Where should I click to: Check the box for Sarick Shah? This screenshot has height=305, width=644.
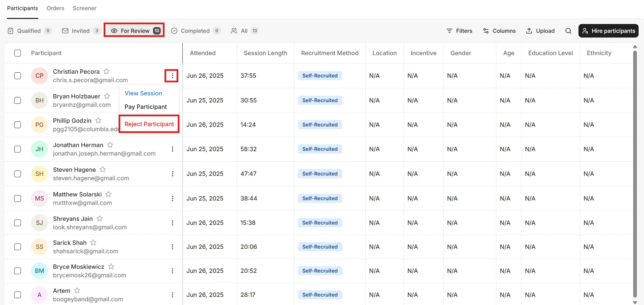click(18, 247)
